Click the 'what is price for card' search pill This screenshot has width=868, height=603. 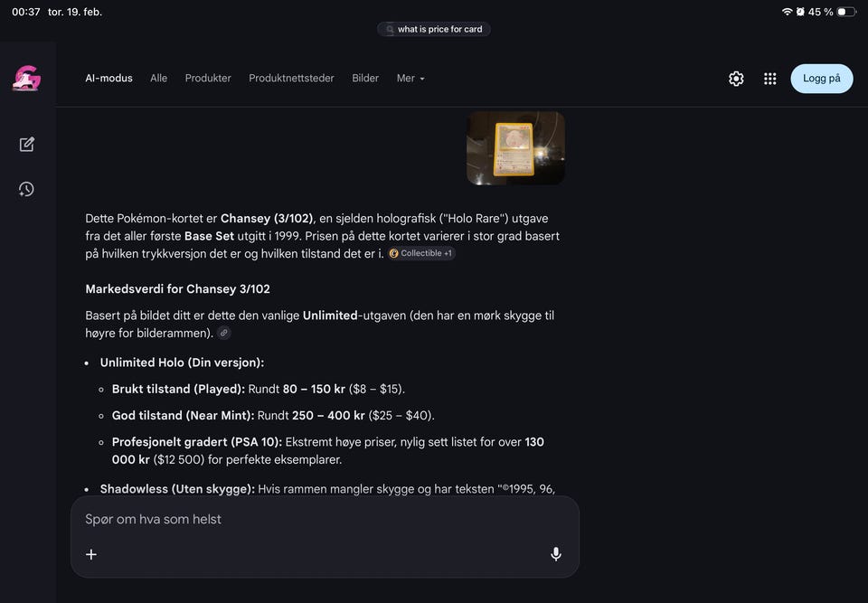[x=433, y=29]
